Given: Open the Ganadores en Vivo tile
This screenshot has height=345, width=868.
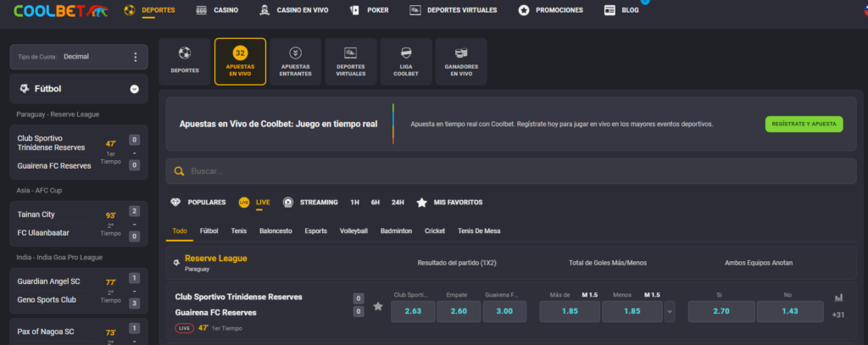Looking at the screenshot, I should [461, 62].
